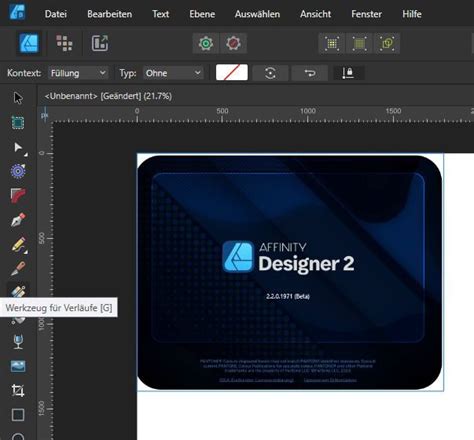
Task: Toggle the aspect ratio lock button
Action: 348,73
